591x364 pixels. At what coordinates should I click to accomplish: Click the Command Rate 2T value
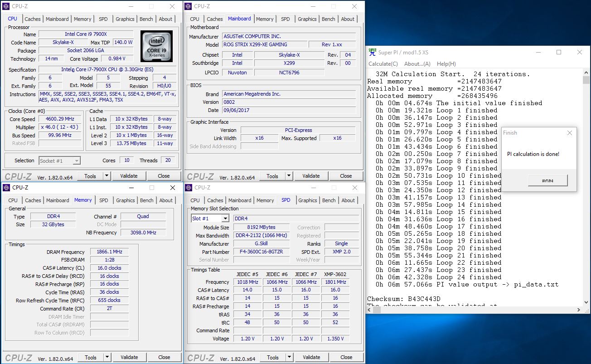pyautogui.click(x=109, y=309)
